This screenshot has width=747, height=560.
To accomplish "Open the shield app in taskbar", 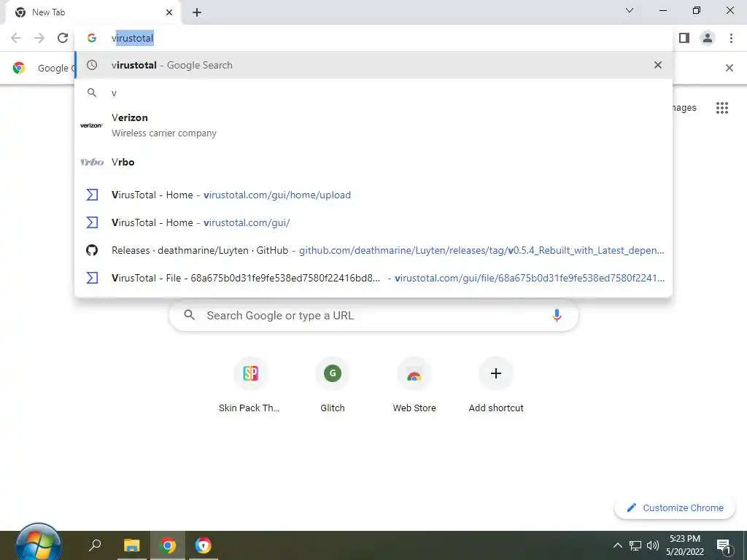I will pyautogui.click(x=203, y=545).
